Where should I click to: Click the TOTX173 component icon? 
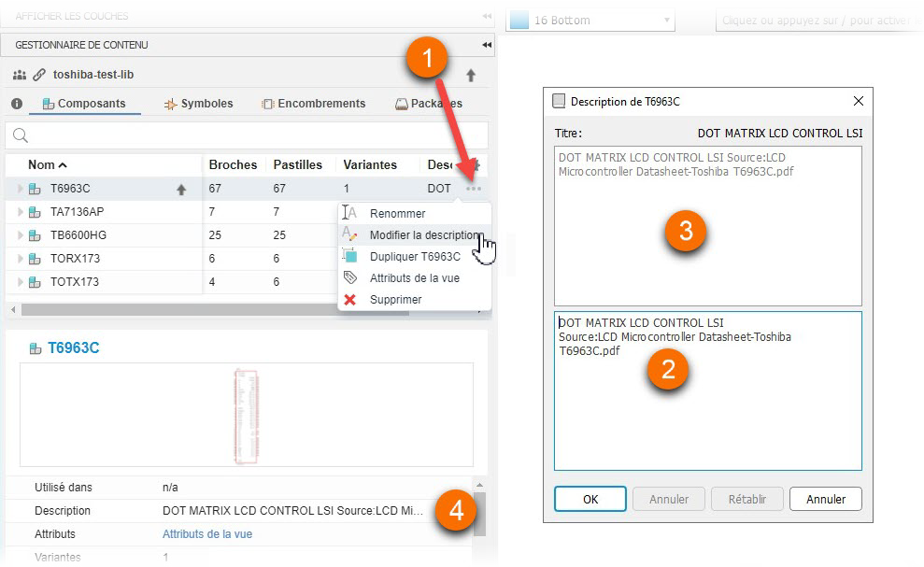[x=35, y=282]
